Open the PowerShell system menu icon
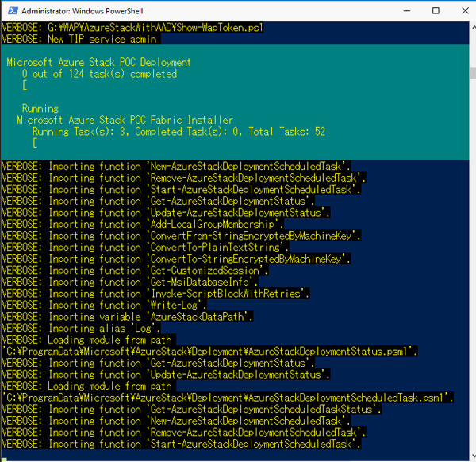Screen dimensions: 476x462 [x=10, y=11]
